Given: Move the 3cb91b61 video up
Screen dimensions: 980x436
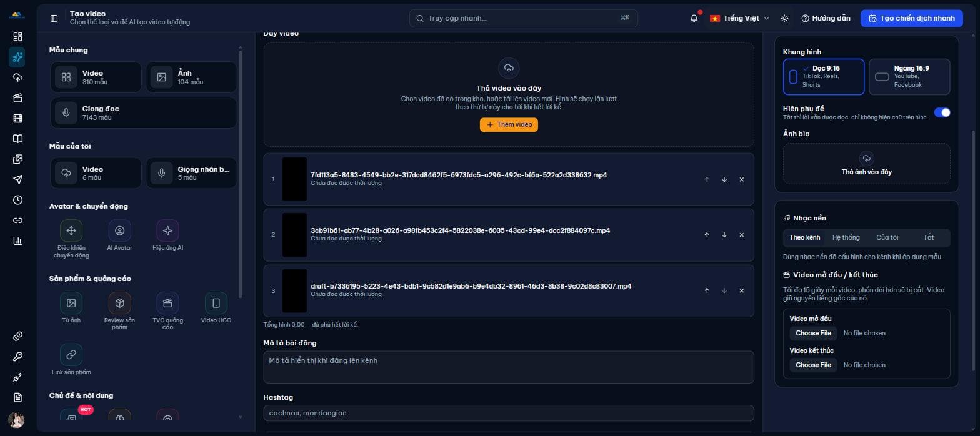Looking at the screenshot, I should pos(707,235).
